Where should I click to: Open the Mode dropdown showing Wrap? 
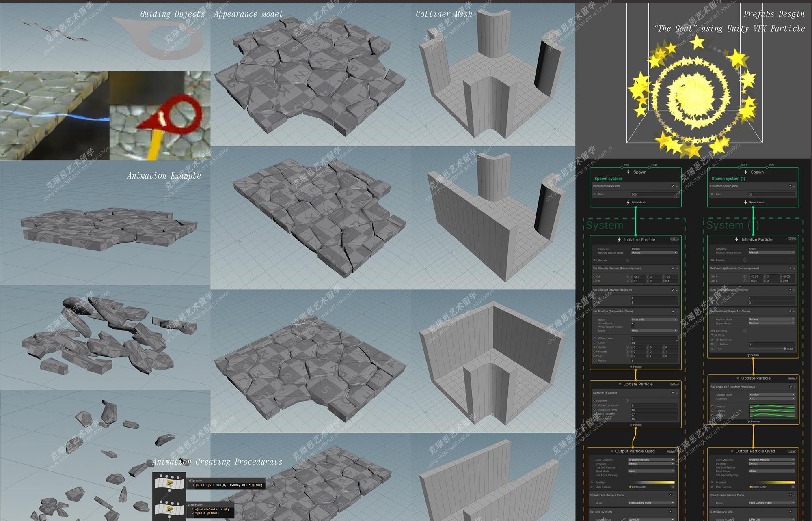click(x=654, y=330)
